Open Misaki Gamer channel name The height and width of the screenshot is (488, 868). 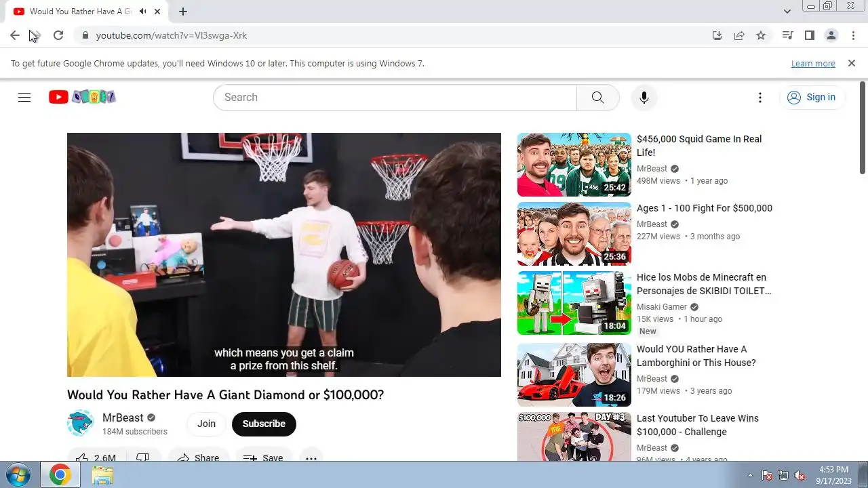pyautogui.click(x=662, y=307)
